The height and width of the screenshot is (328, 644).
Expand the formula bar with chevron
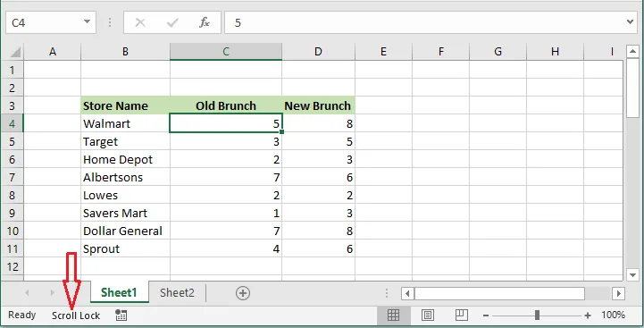[x=630, y=21]
